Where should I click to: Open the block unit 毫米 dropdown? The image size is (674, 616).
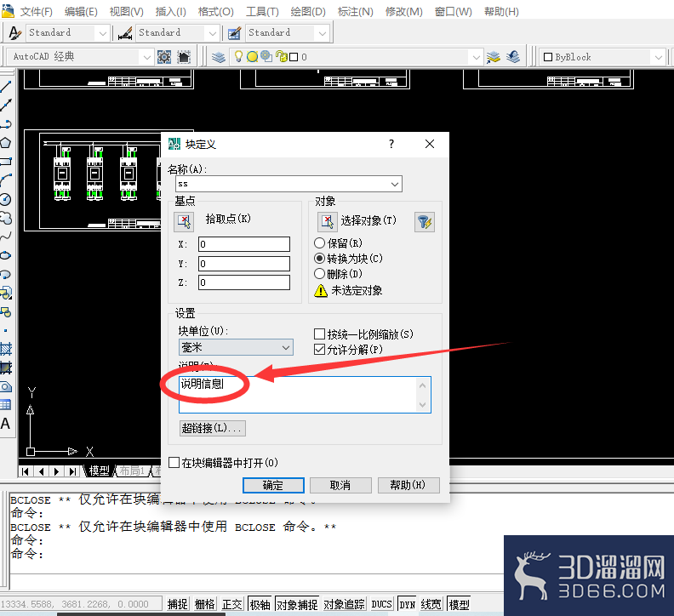tap(286, 347)
